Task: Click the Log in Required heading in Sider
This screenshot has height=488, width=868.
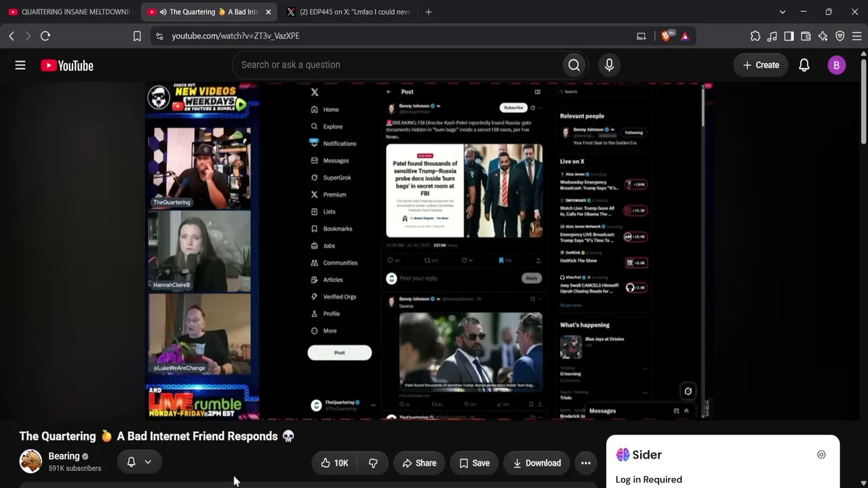Action: point(649,480)
